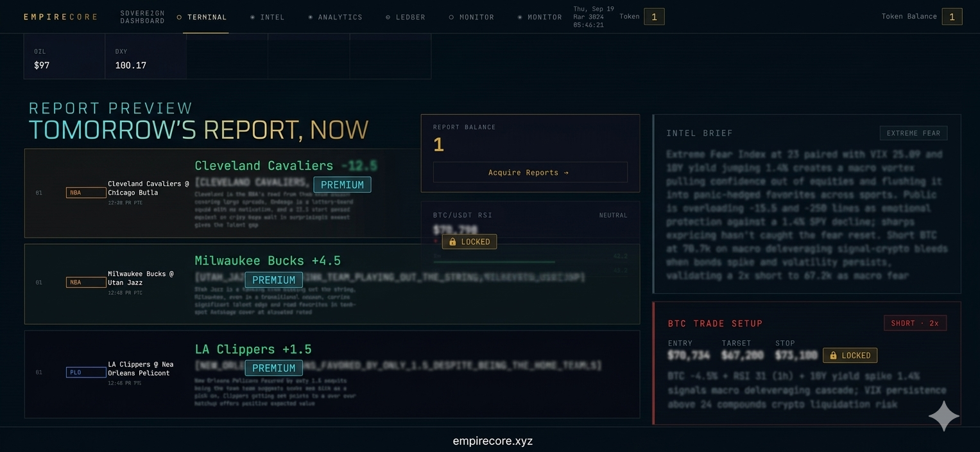980x452 pixels.
Task: Click the TARGET label in trade setup
Action: coord(736,343)
